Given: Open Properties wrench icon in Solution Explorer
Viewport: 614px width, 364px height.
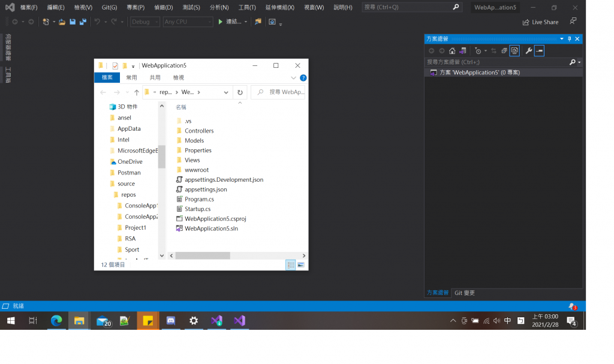Looking at the screenshot, I should [x=529, y=51].
